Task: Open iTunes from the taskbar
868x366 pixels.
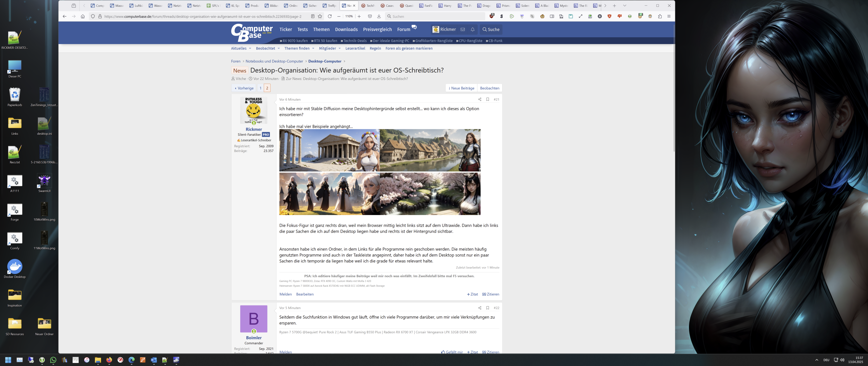Action: pyautogui.click(x=87, y=360)
